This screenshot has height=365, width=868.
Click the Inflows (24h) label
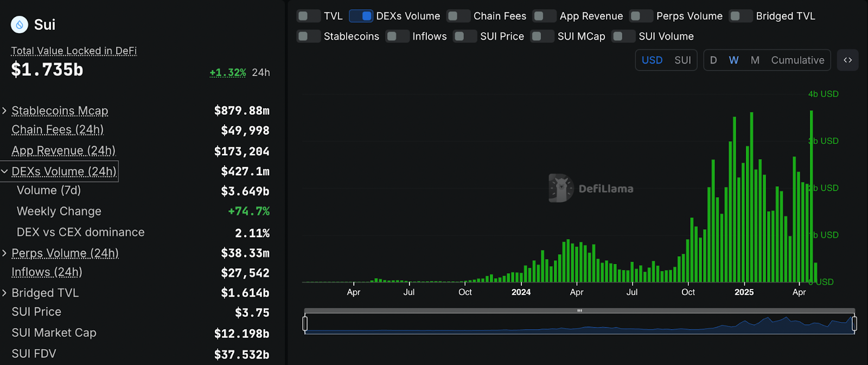point(47,273)
